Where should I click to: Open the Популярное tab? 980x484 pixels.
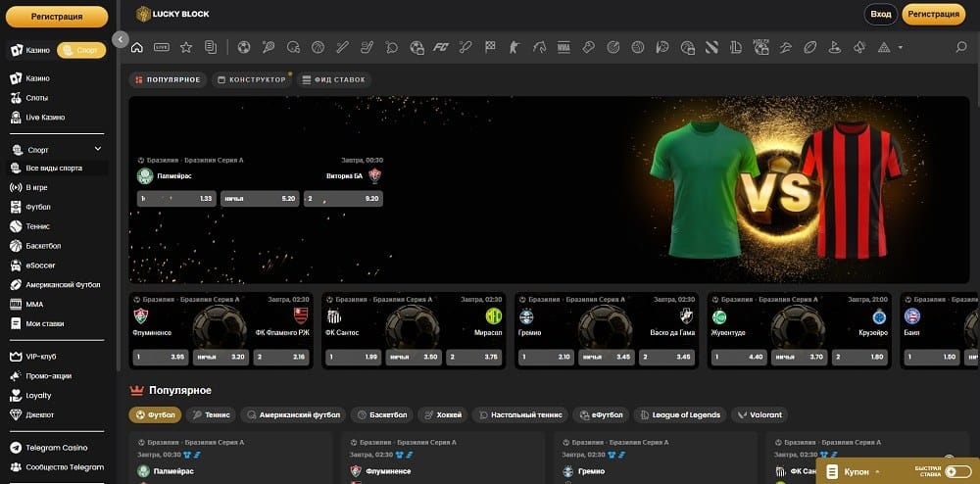[x=169, y=80]
